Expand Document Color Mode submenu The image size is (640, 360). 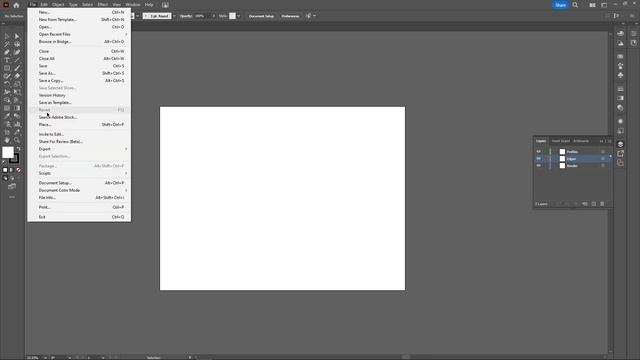pyautogui.click(x=79, y=190)
